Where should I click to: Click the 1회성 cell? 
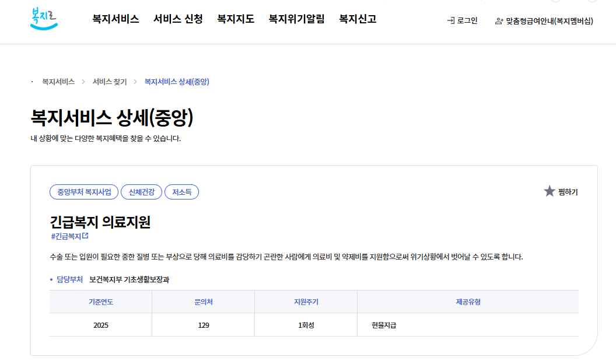(306, 325)
